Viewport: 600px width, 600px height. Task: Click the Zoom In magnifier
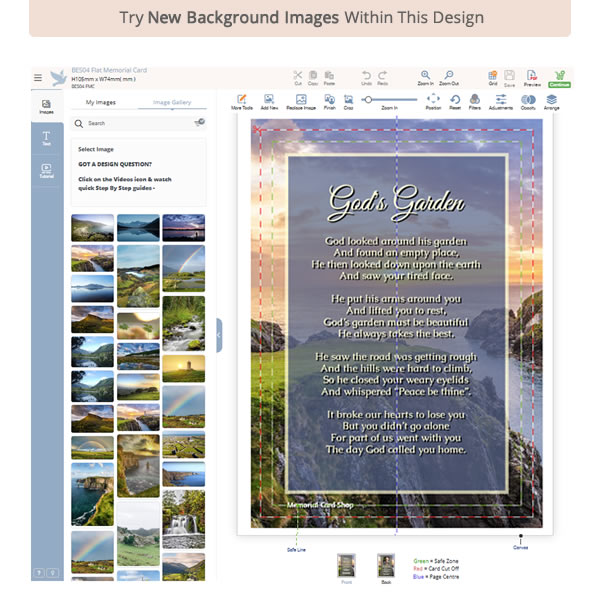coord(426,76)
